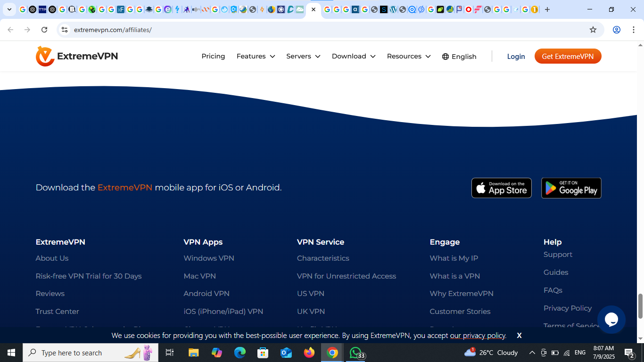Screen dimensions: 644x362
Task: Open Task View on taskbar
Action: coord(170,353)
